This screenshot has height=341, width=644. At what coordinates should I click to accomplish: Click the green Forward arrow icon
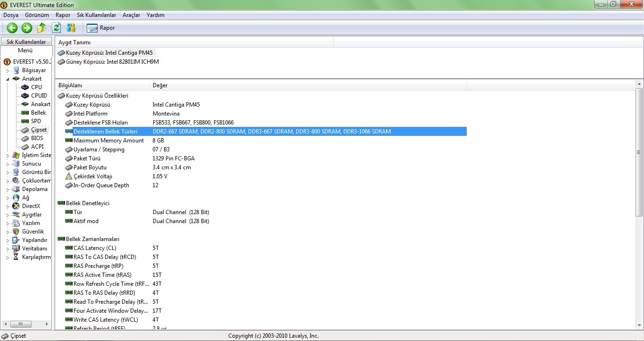pos(27,28)
